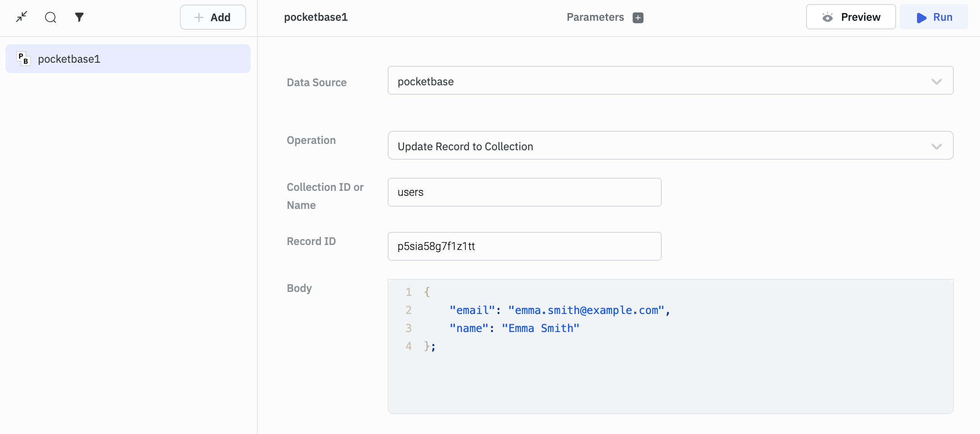980x434 pixels.
Task: Click the Record ID label
Action: pos(311,241)
